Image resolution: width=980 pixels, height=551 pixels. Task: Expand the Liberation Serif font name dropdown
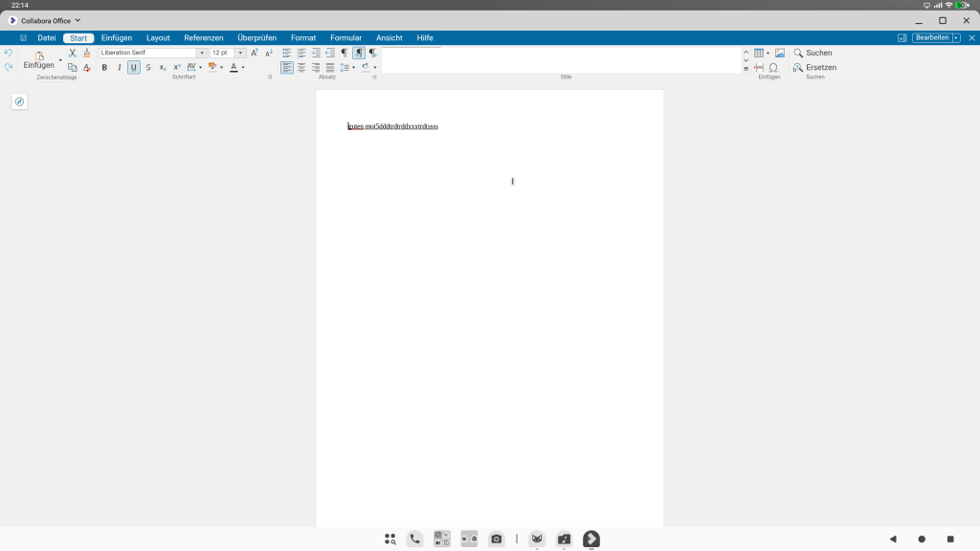point(202,54)
